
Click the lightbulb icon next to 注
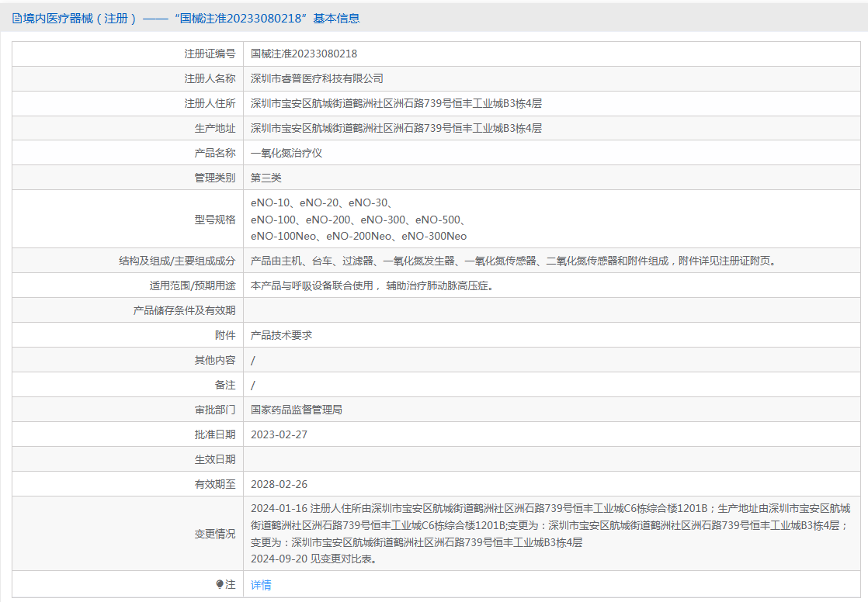(x=219, y=584)
